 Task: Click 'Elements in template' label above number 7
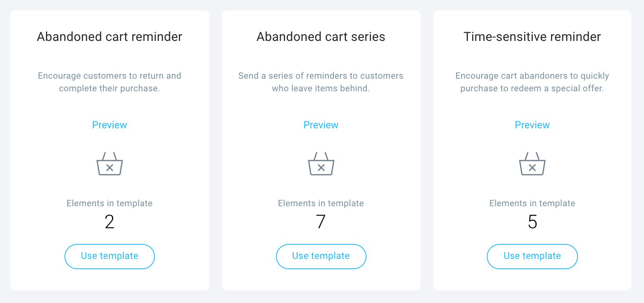(321, 203)
